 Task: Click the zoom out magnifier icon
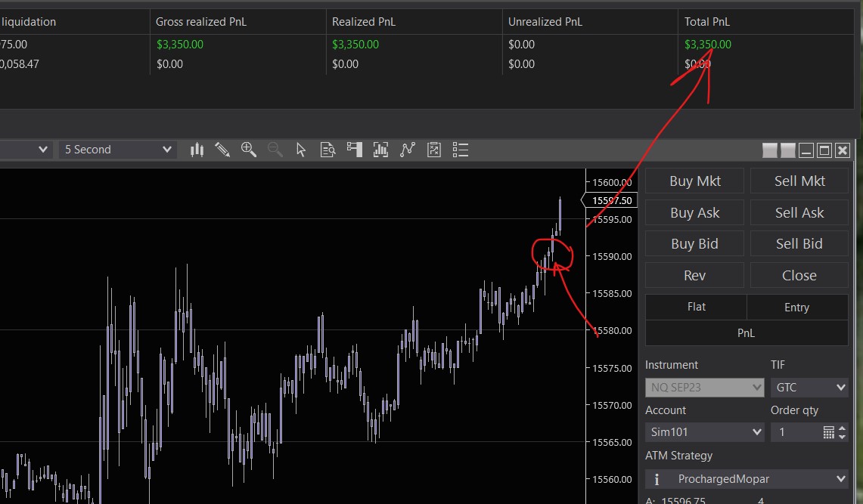(x=275, y=150)
